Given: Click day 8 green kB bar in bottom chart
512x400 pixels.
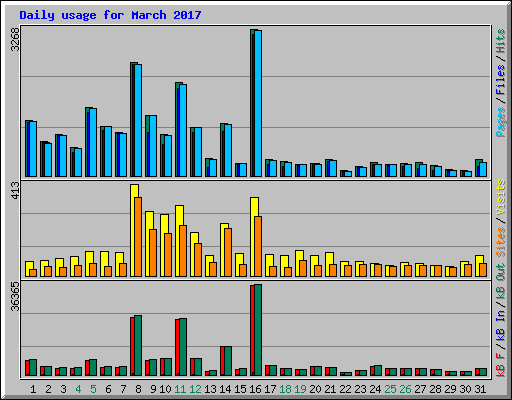Looking at the screenshot, I should (x=138, y=345).
